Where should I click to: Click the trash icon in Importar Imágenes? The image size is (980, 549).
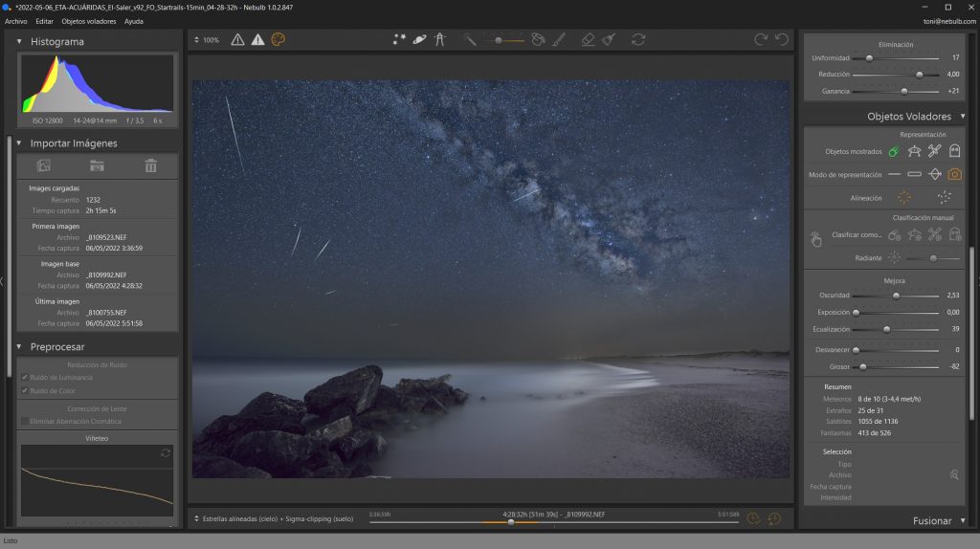150,165
